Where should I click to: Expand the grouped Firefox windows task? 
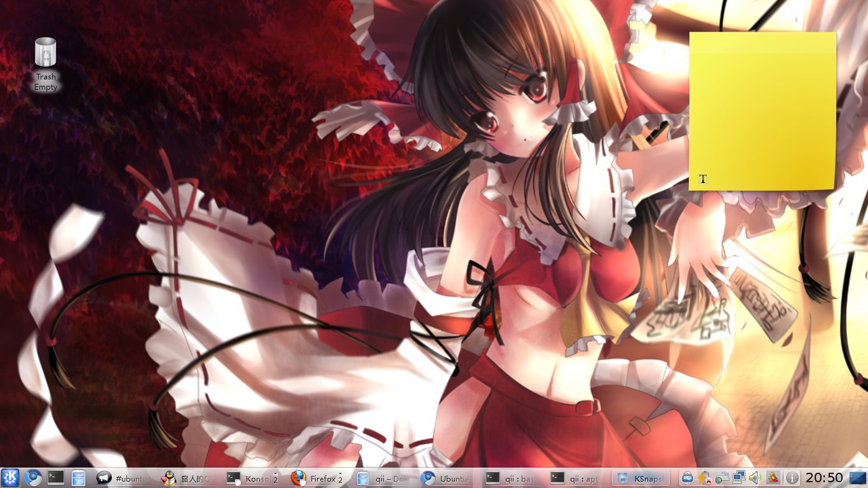[318, 478]
